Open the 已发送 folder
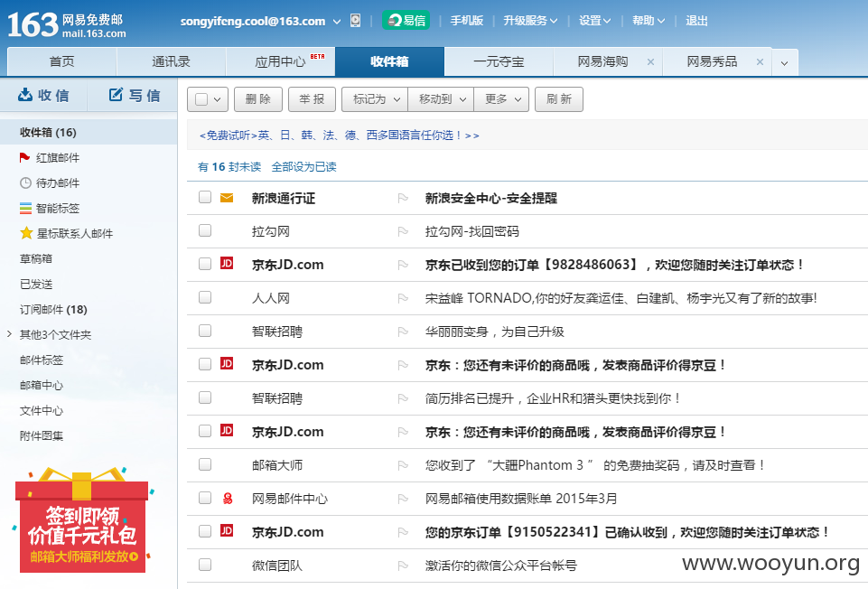This screenshot has height=589, width=868. click(x=36, y=284)
